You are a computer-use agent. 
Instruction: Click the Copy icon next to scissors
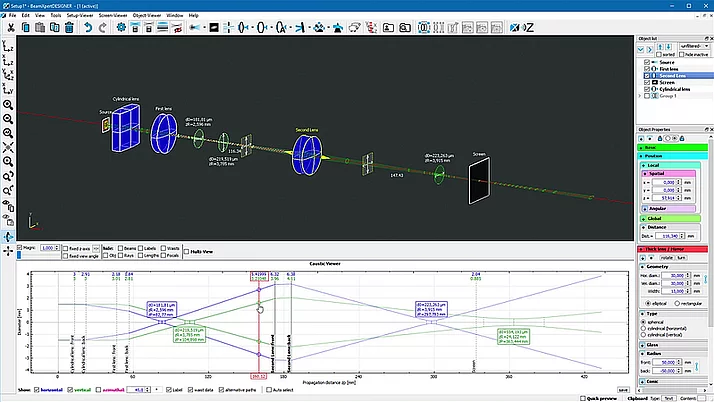27,26
